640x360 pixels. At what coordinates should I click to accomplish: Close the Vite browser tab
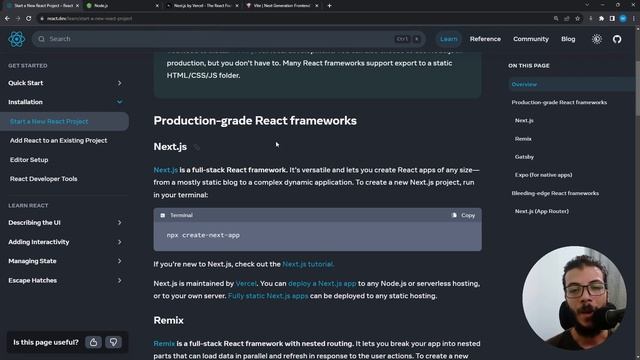[x=316, y=6]
